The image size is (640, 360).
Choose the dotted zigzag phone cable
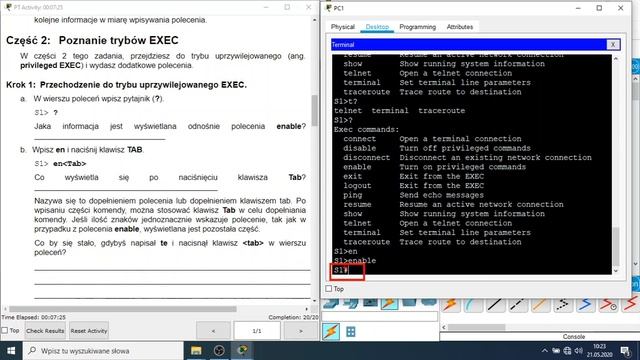tap(562, 305)
